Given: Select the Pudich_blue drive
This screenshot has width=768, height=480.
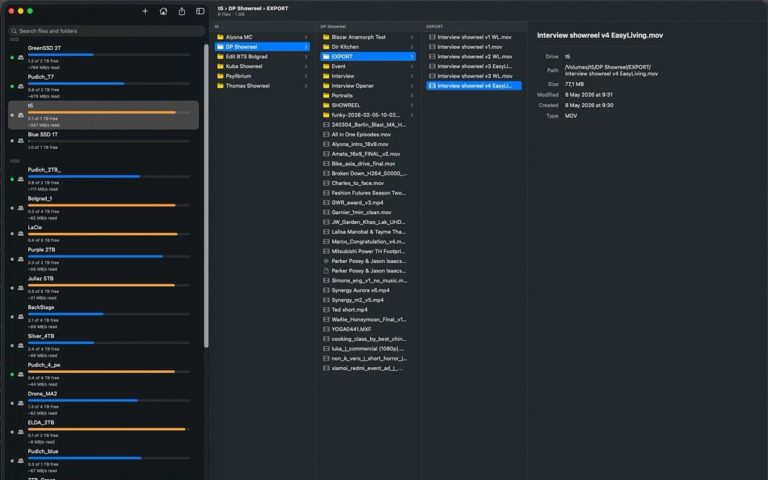Looking at the screenshot, I should [103, 461].
